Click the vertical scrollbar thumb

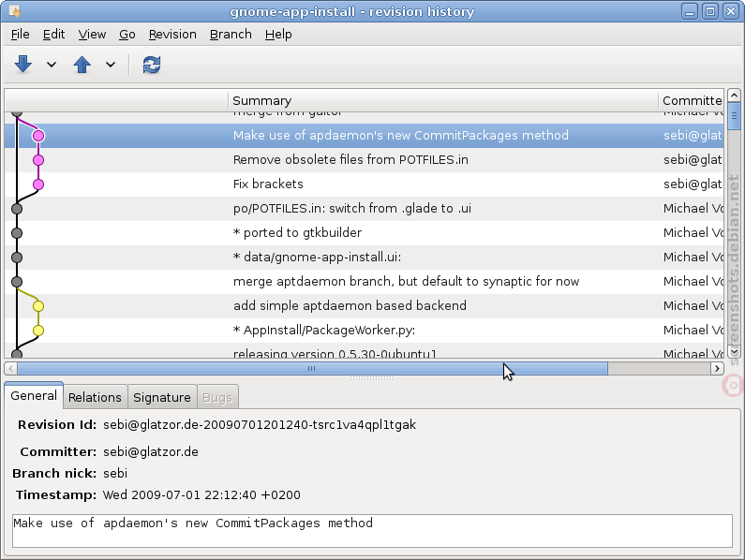click(734, 115)
